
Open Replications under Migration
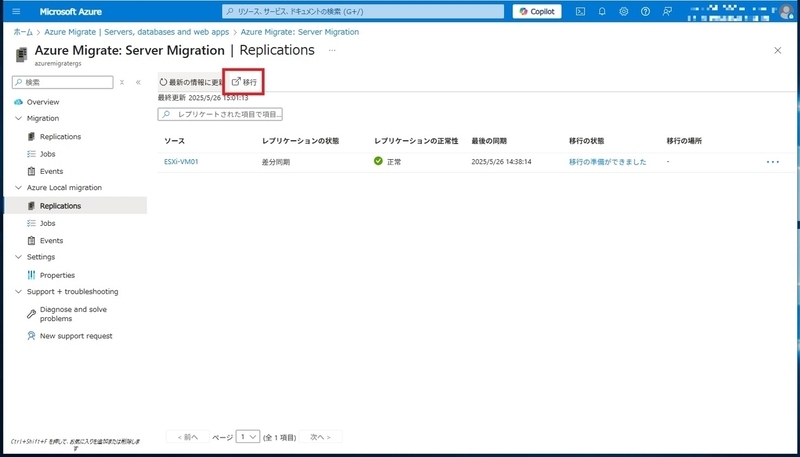point(60,137)
